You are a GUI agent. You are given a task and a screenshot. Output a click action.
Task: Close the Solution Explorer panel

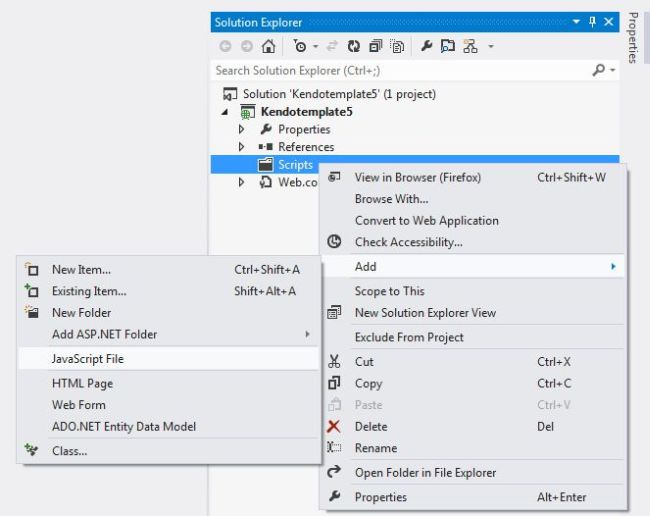(x=609, y=22)
